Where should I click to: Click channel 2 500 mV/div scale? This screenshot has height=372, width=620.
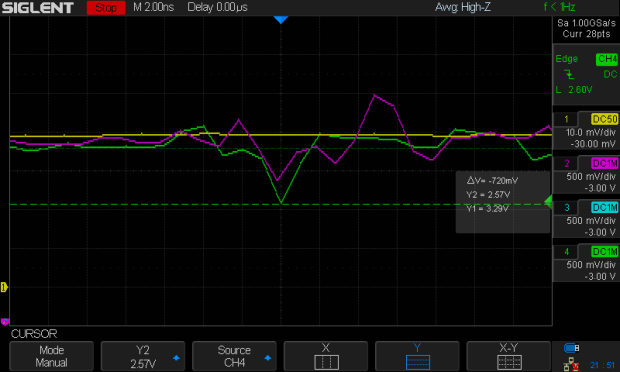click(591, 177)
